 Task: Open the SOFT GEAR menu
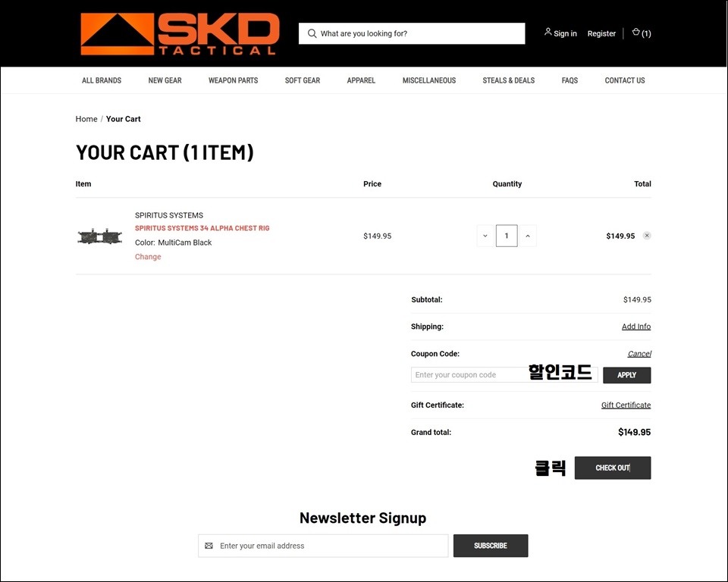point(303,80)
